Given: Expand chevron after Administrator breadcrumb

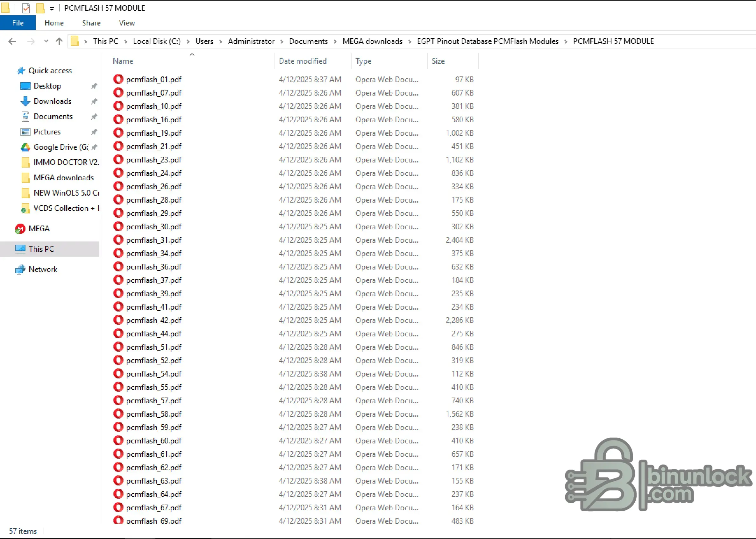Looking at the screenshot, I should click(282, 41).
